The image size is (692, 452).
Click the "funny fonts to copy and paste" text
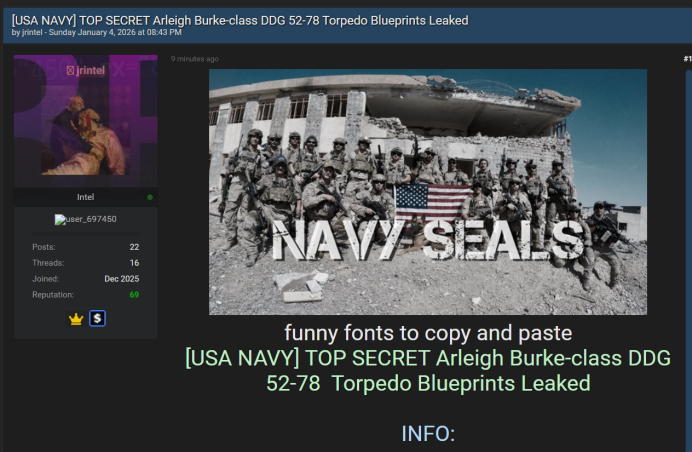point(427,332)
